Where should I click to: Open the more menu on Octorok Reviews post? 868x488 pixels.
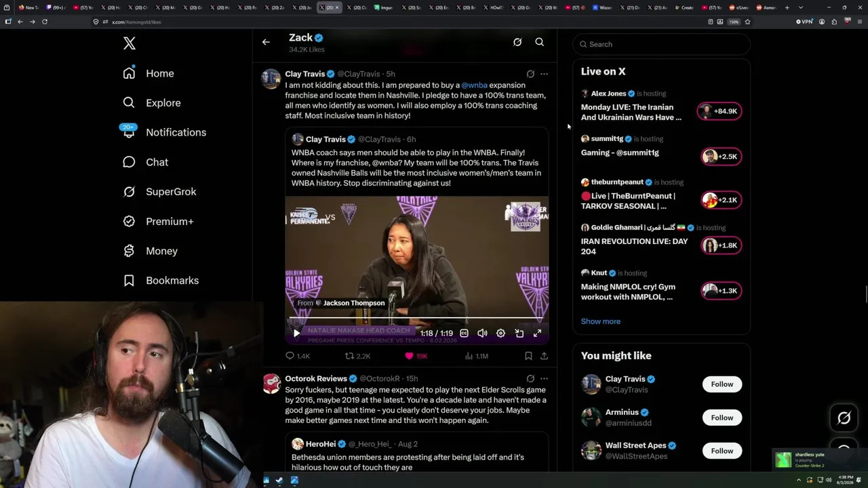pyautogui.click(x=544, y=379)
